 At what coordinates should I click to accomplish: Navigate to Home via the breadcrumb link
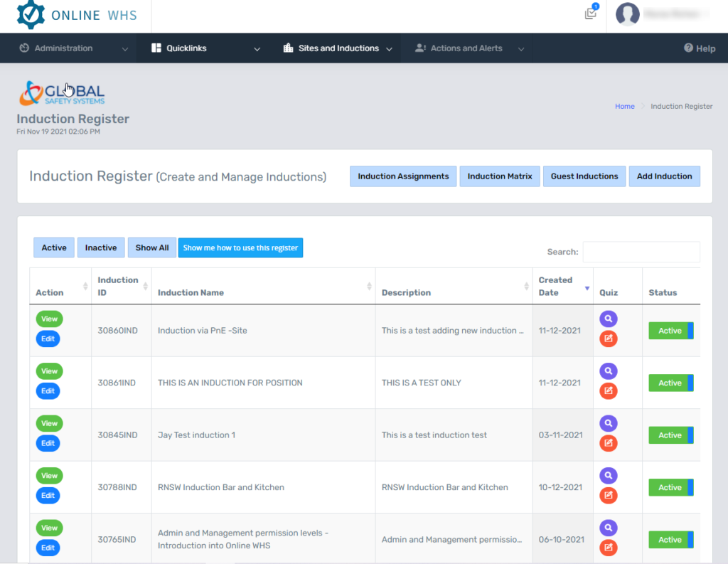coord(624,106)
